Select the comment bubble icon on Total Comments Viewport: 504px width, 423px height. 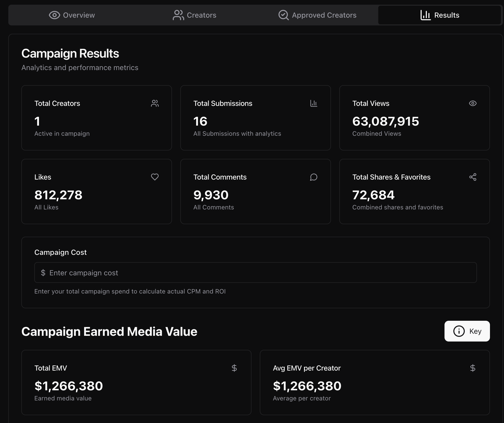click(314, 177)
